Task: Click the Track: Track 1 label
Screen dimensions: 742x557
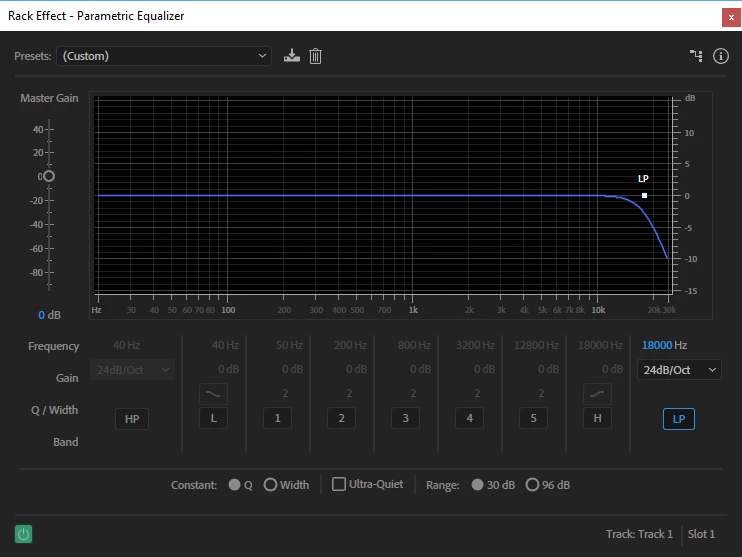Action: click(x=639, y=534)
